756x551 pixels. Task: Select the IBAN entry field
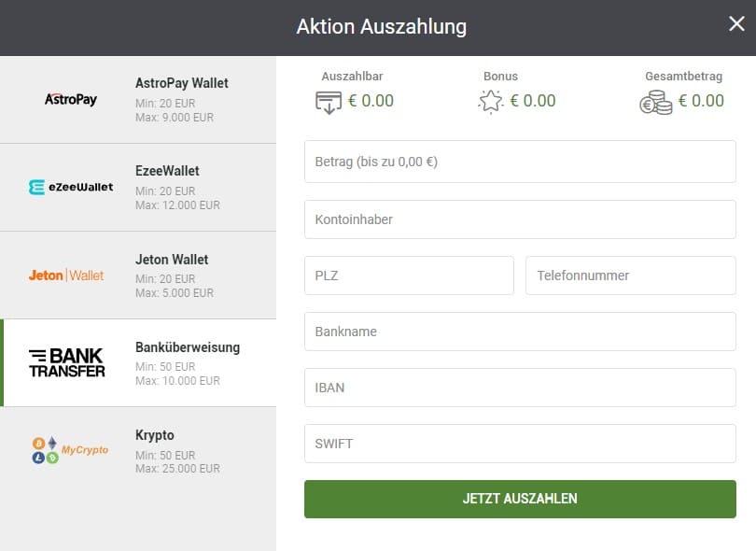click(x=520, y=387)
